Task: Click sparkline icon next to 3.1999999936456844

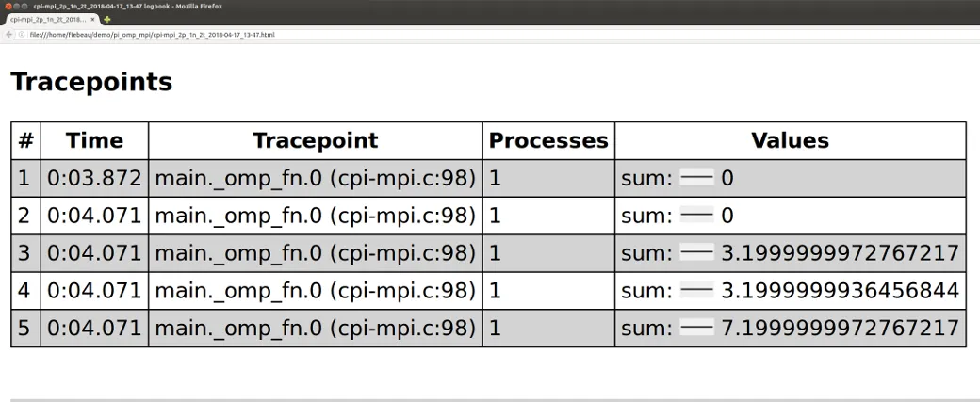Action: click(x=697, y=290)
